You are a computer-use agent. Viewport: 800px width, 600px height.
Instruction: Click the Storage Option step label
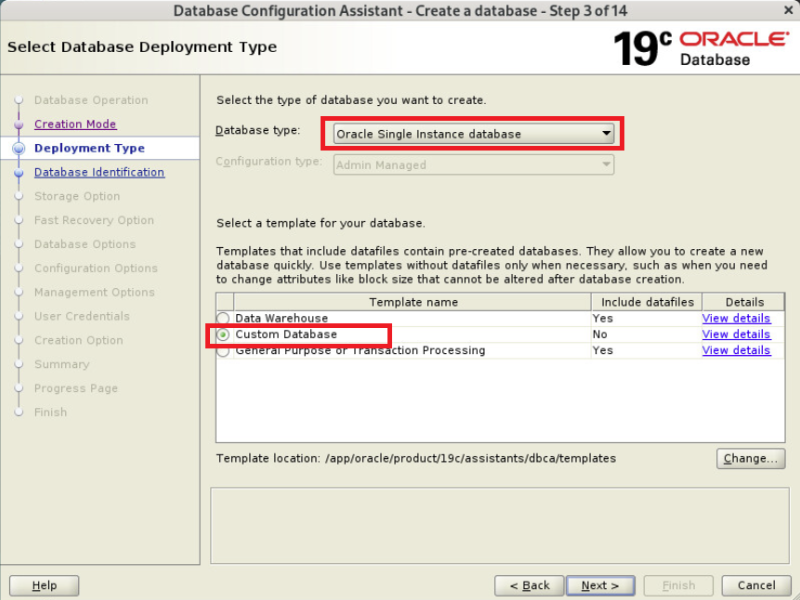click(77, 196)
